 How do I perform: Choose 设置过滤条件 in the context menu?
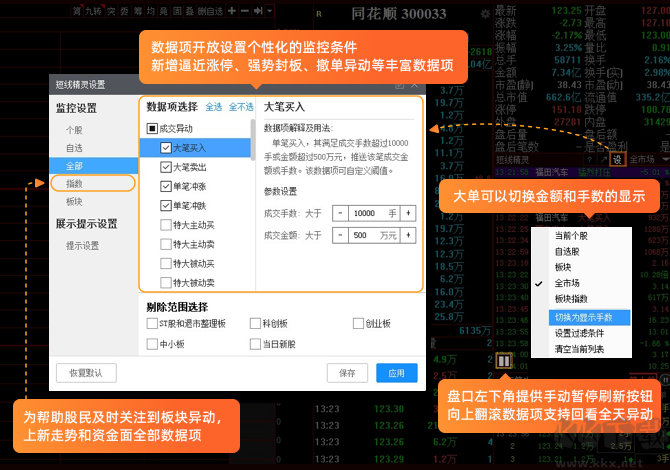(579, 333)
